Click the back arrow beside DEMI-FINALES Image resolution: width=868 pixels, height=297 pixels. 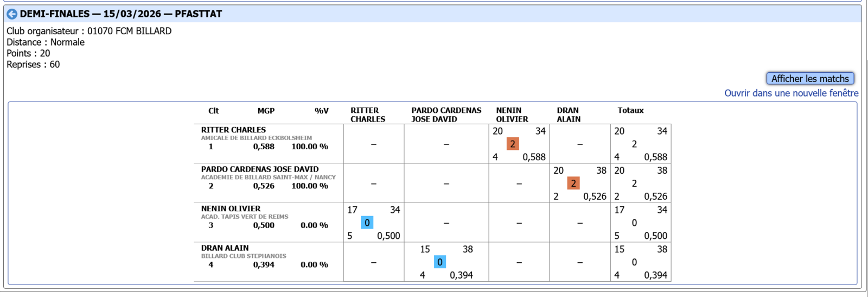pos(12,14)
